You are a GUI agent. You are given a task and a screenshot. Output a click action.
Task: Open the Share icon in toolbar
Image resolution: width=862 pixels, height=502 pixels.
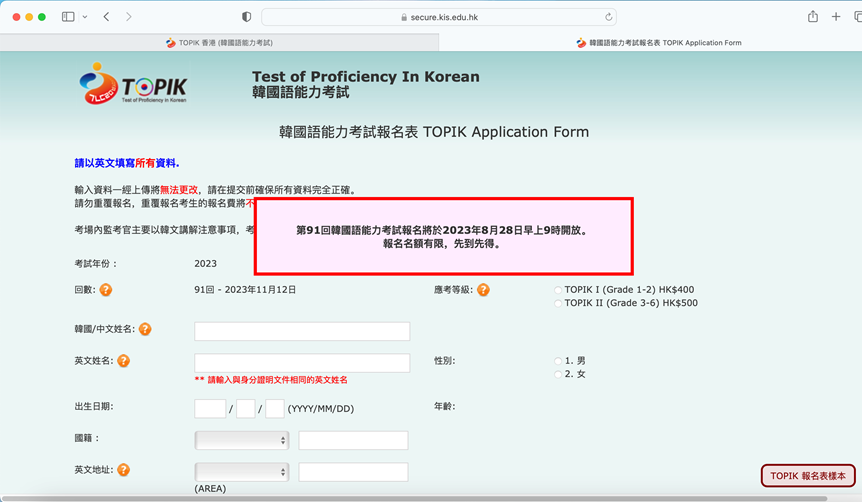point(813,16)
